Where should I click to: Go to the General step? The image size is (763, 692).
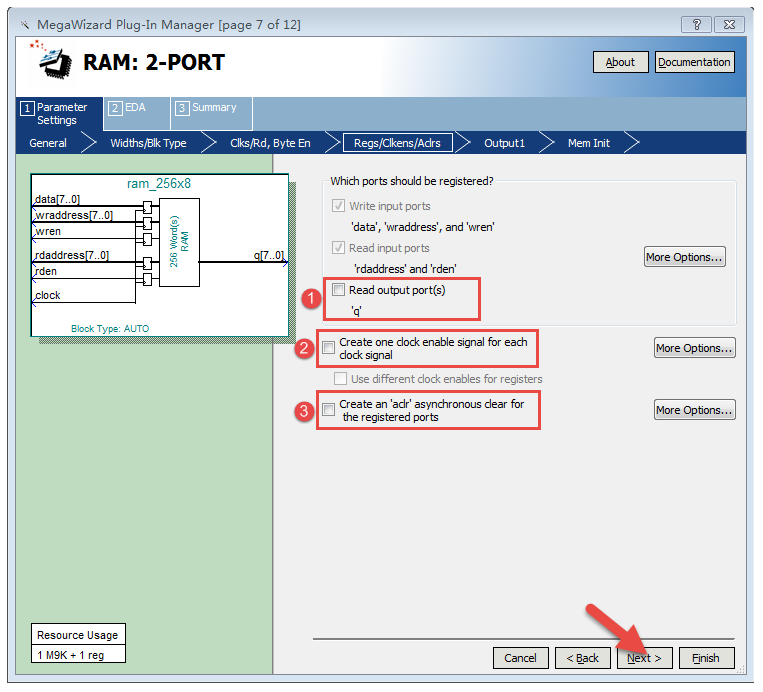pos(48,143)
